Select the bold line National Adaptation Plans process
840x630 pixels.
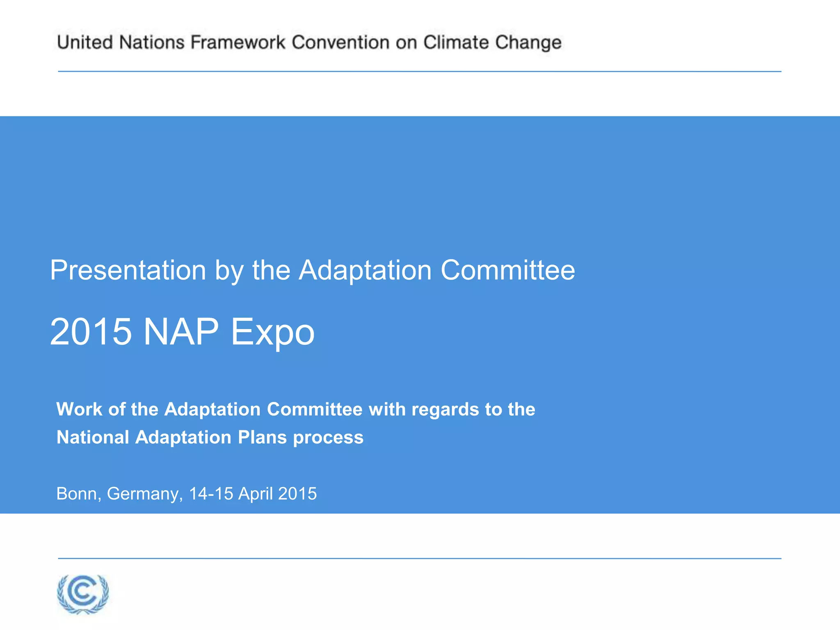pos(210,437)
